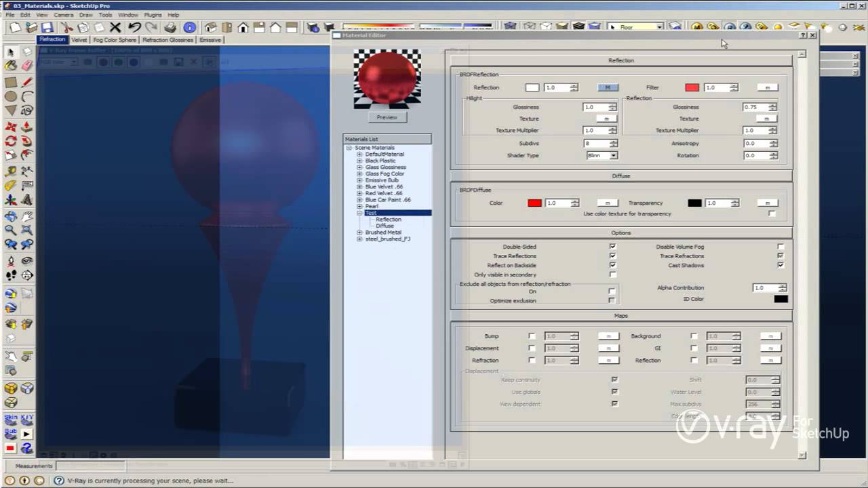868x488 pixels.
Task: Select the Eraser tool
Action: click(x=27, y=66)
